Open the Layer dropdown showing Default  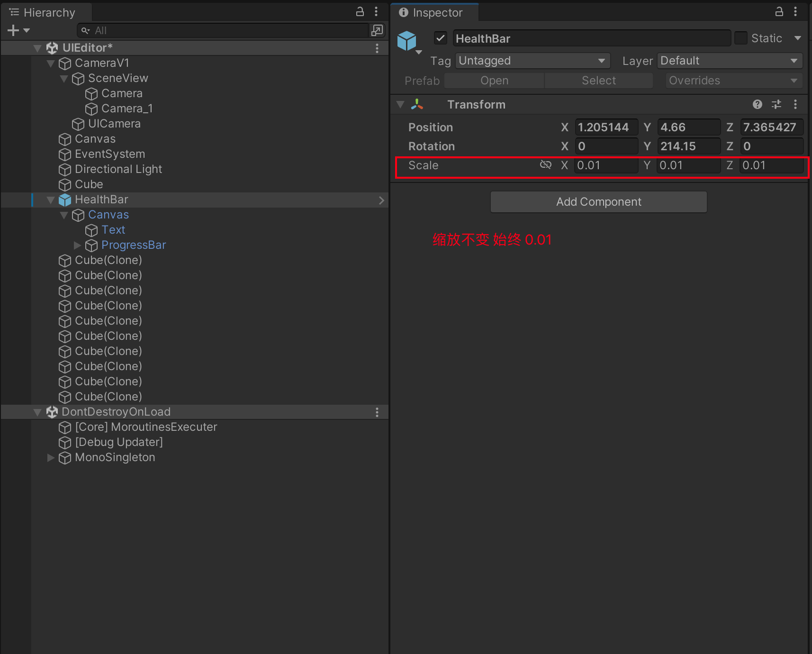click(x=729, y=61)
